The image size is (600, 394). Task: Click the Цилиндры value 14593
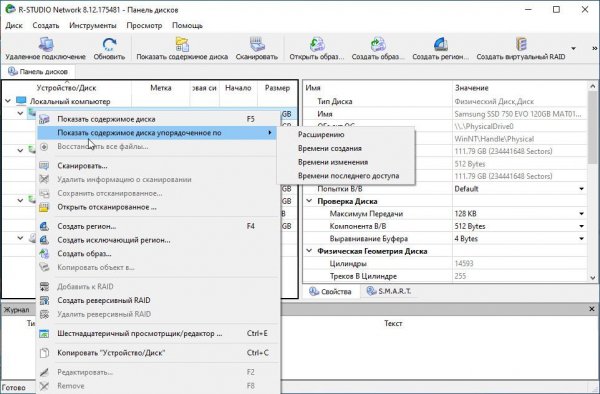pyautogui.click(x=464, y=264)
